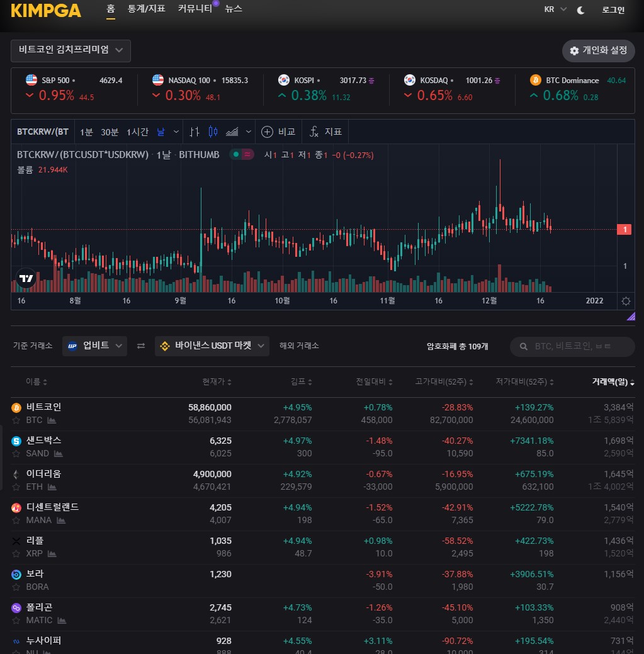Expand the chart interval dropdown arrow
Screen dimensions: 644x654
176,132
